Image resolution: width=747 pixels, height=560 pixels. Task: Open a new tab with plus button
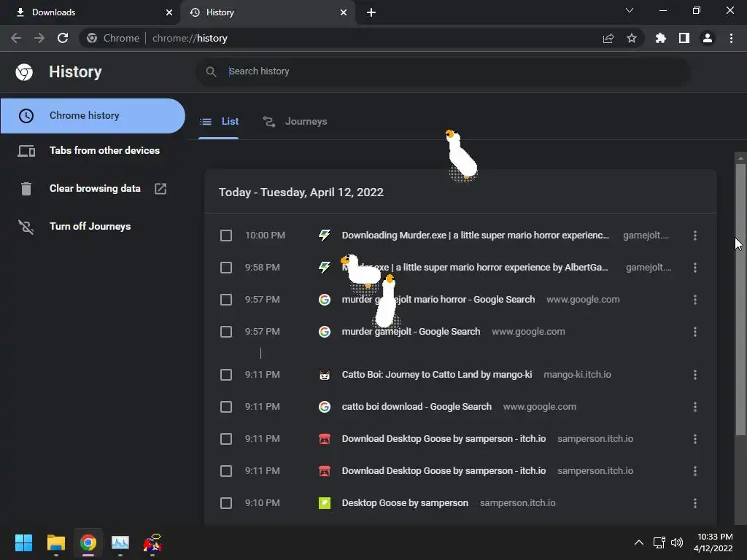[371, 12]
